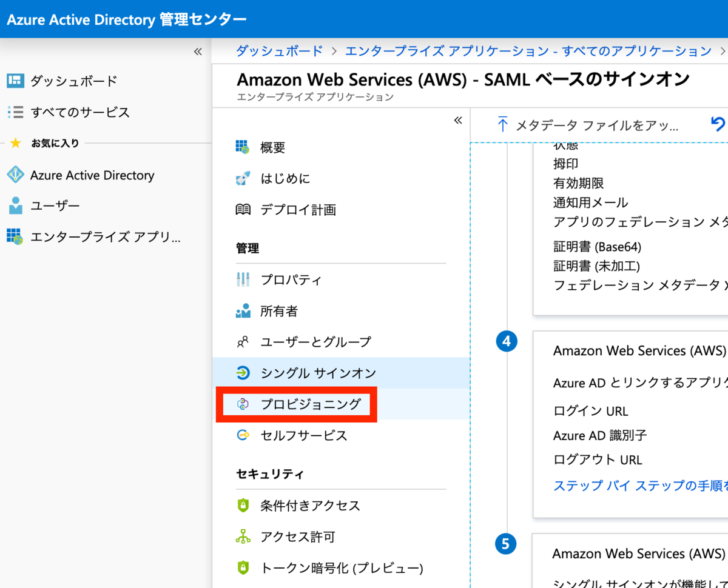Image resolution: width=728 pixels, height=588 pixels.
Task: Click the ログアウト URL label
Action: 598,460
